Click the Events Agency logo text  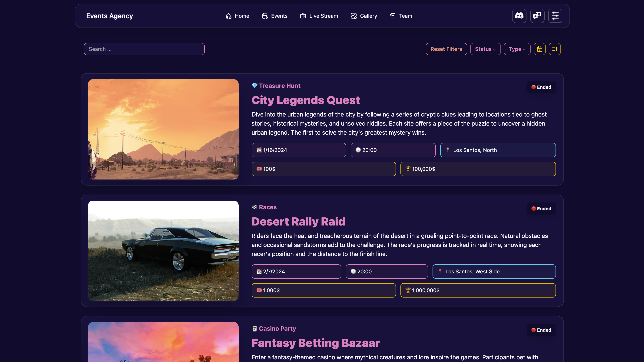coord(109,16)
